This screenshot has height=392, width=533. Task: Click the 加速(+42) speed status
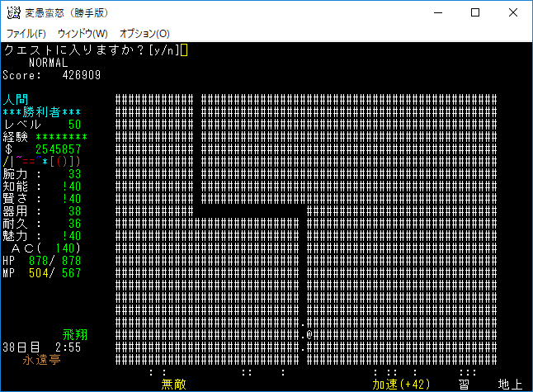[401, 385]
